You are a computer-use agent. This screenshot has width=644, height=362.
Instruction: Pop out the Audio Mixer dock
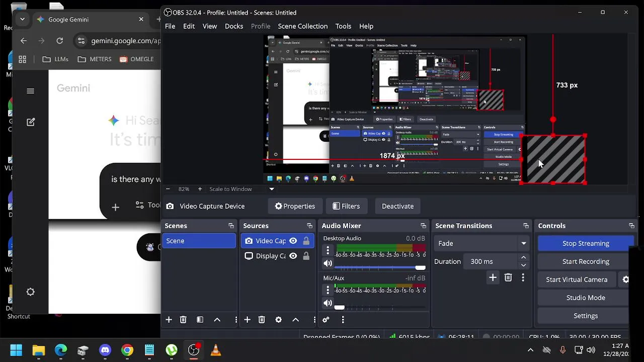click(x=423, y=226)
